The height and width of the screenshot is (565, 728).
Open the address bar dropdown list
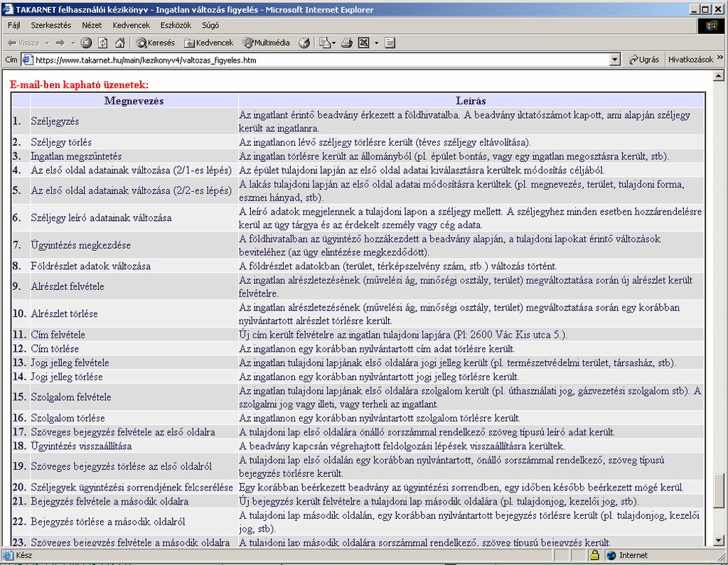615,60
